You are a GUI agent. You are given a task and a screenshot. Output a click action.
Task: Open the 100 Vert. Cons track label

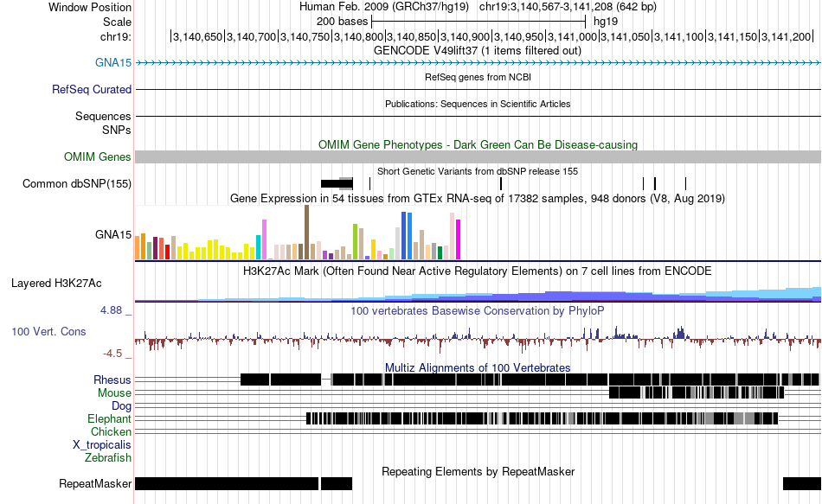tap(48, 332)
